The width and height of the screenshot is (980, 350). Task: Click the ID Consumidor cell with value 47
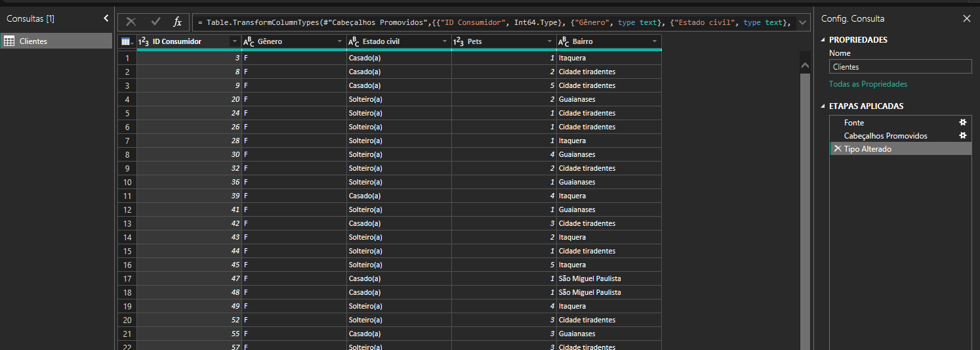[x=189, y=278]
